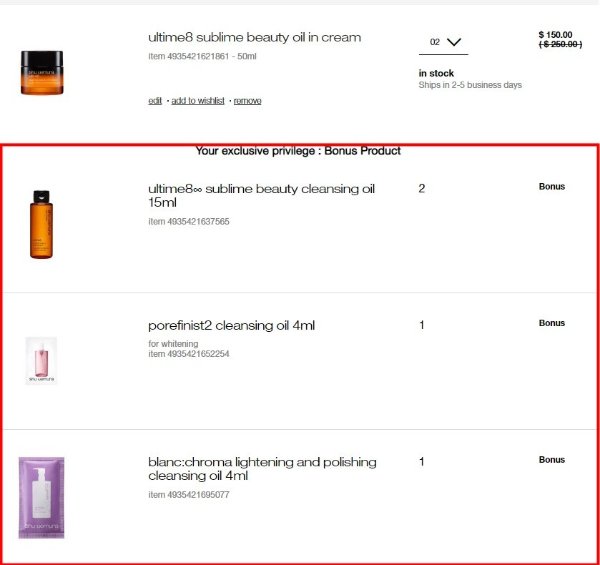The image size is (600, 565).
Task: Open the porefinist2 cleansing oil 4ml title
Action: click(232, 325)
